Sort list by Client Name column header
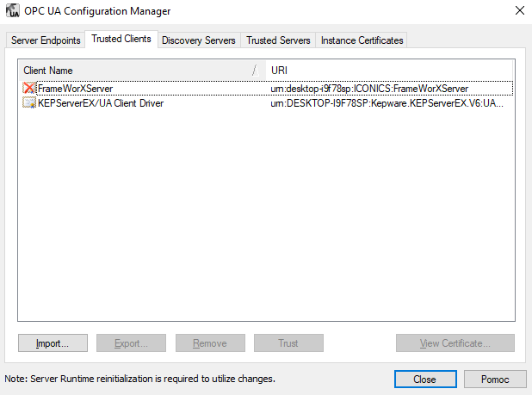This screenshot has width=532, height=395. point(142,71)
